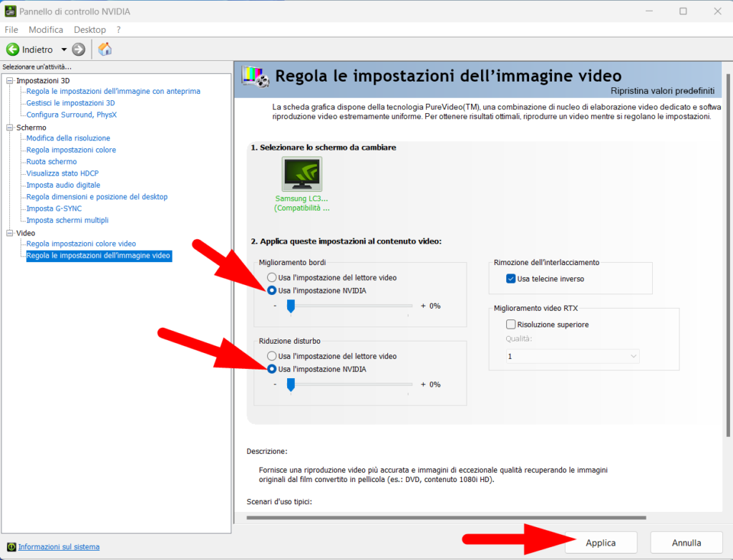Click the Qualità: label
Screen dimensions: 733x560
pyautogui.click(x=519, y=339)
